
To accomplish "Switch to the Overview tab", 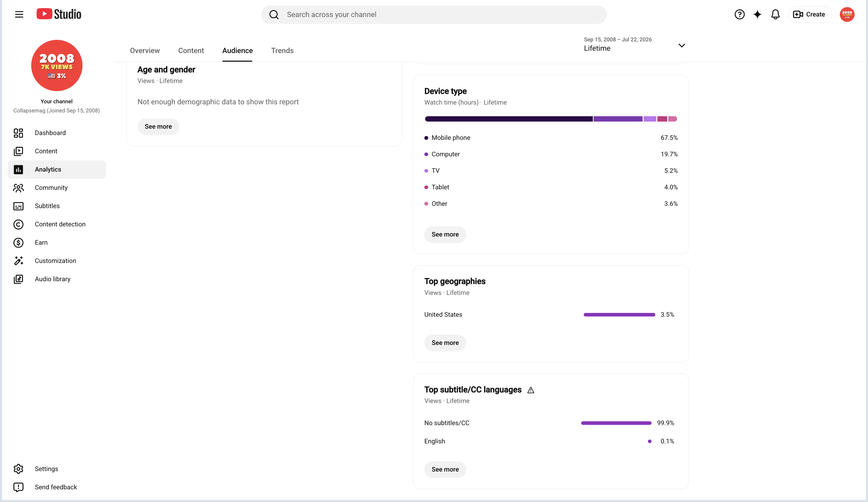I will pyautogui.click(x=145, y=51).
